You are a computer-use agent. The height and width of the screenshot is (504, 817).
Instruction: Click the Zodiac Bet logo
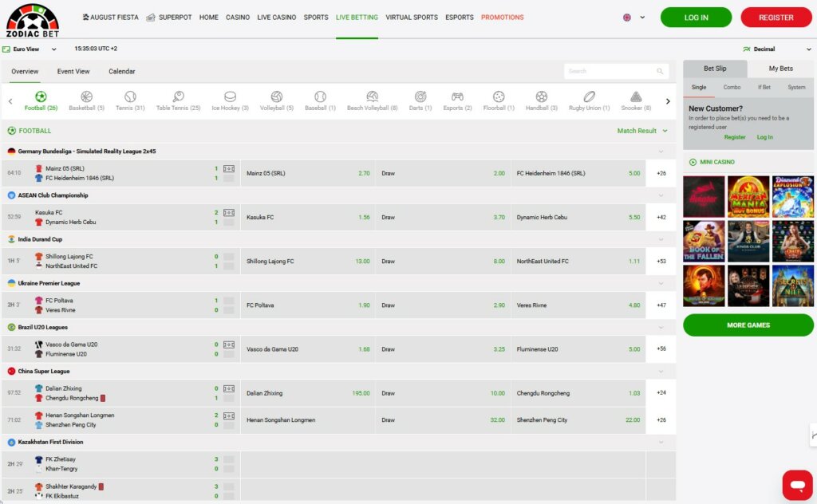point(32,21)
